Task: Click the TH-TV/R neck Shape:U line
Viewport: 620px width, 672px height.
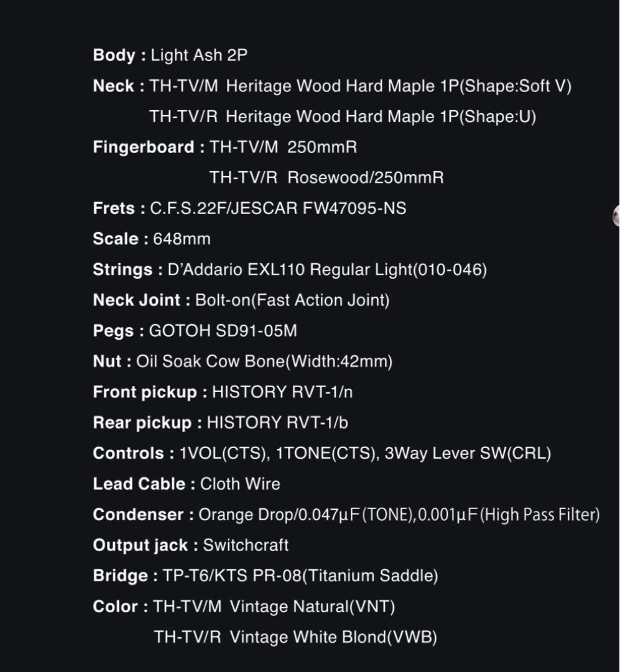Action: pos(342,116)
